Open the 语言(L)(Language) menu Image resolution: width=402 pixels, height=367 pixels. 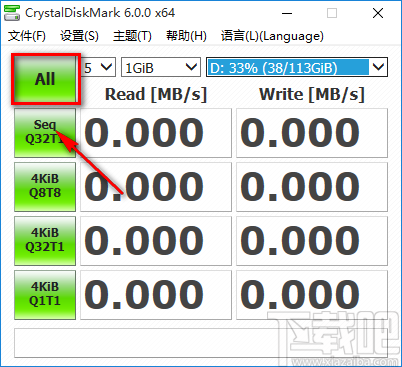[x=272, y=36]
